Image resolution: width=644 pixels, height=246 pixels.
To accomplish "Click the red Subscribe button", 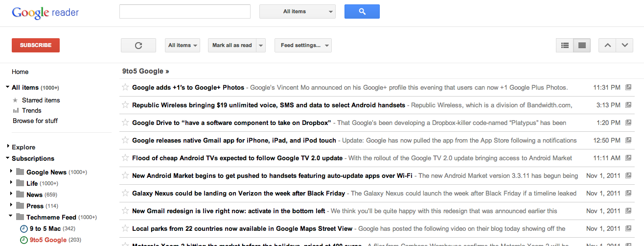I will pos(36,45).
